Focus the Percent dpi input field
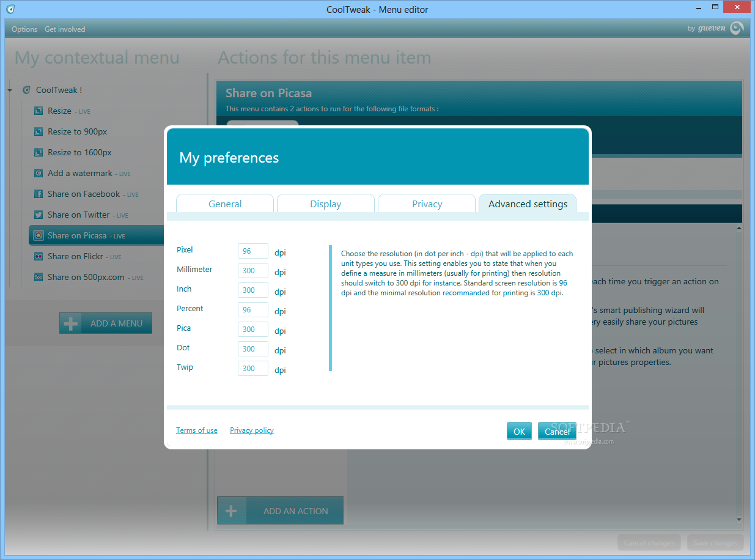The height and width of the screenshot is (560, 755). click(x=253, y=310)
